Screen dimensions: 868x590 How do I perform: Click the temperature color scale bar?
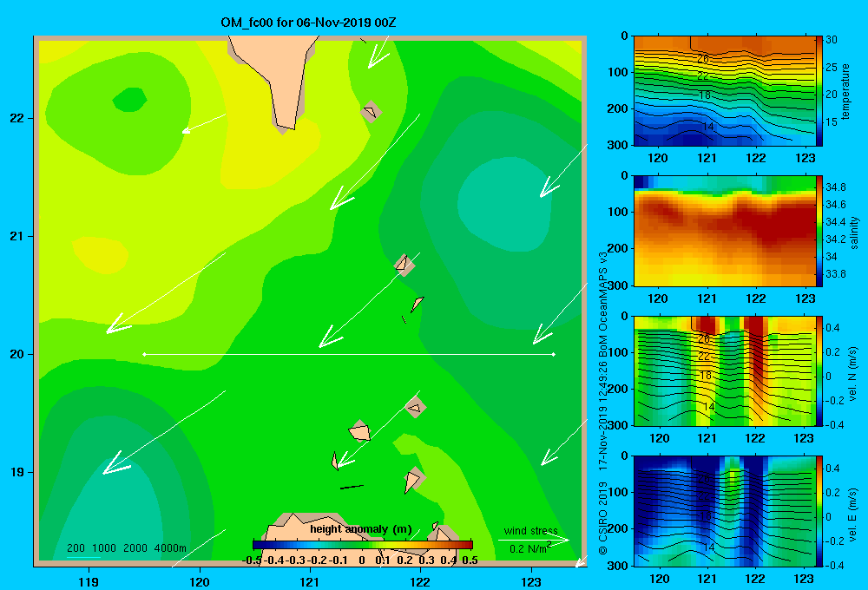(819, 91)
